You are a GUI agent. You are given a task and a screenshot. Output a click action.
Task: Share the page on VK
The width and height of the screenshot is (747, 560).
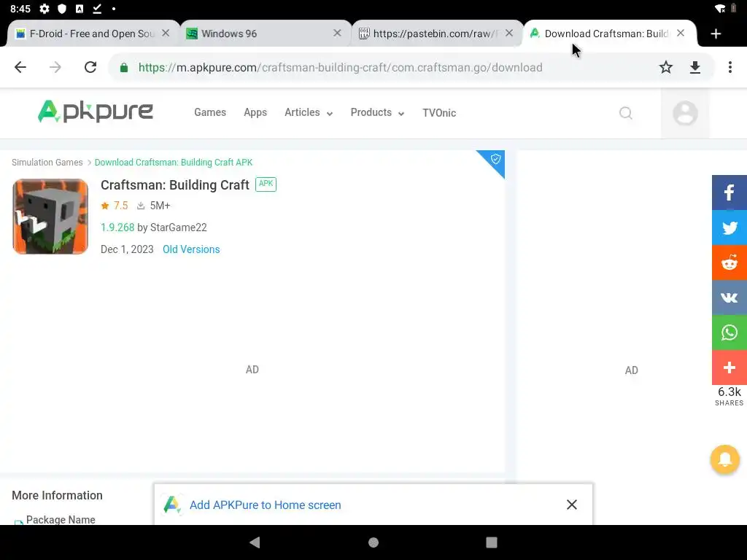click(x=729, y=297)
